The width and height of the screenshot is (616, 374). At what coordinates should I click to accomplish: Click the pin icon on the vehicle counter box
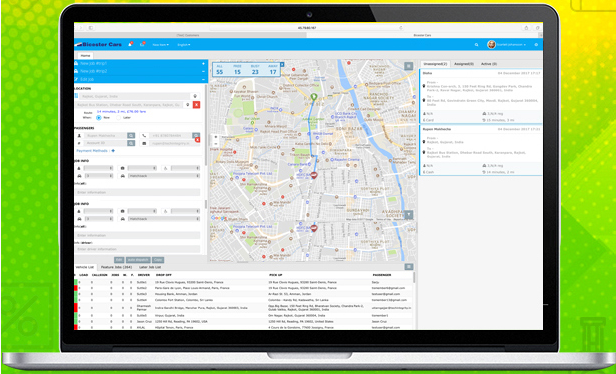click(x=282, y=64)
